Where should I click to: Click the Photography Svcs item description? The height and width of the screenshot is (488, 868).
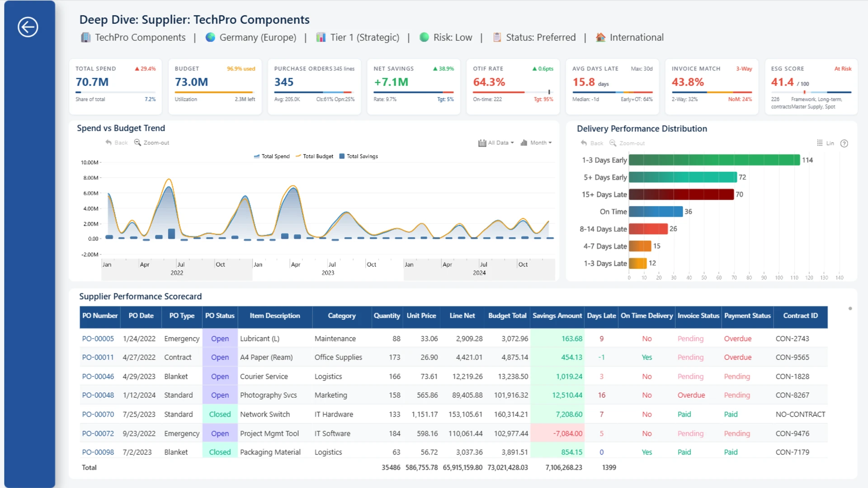[269, 395]
